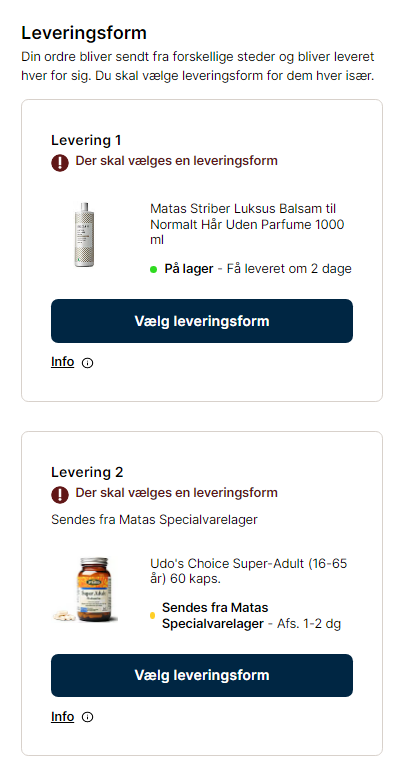Open the Info link in Levering 1
This screenshot has width=406, height=775.
(62, 362)
